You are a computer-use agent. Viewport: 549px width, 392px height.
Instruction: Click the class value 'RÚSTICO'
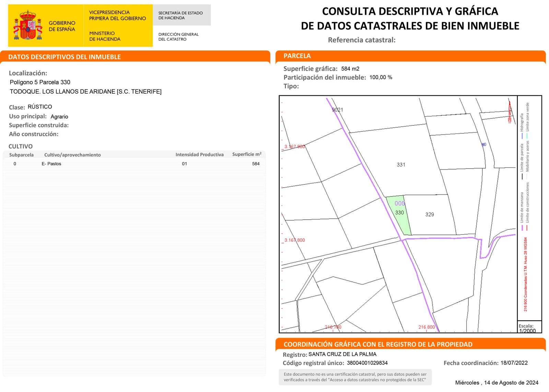[40, 107]
